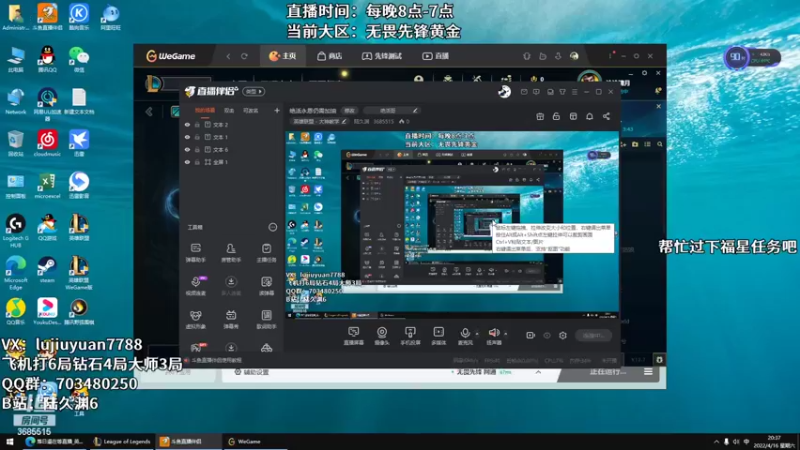Open cloudmusic desktop shortcut
The height and width of the screenshot is (450, 800).
click(47, 143)
